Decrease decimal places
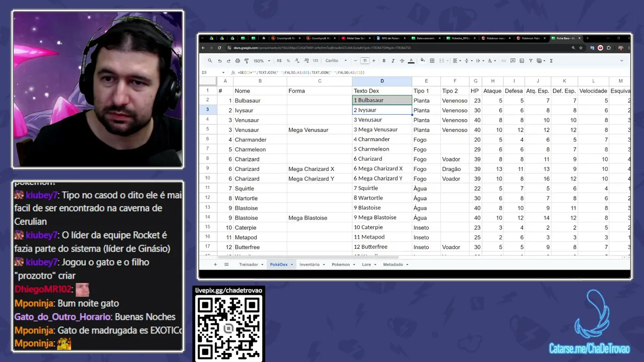This screenshot has height=362, width=644. click(297, 61)
